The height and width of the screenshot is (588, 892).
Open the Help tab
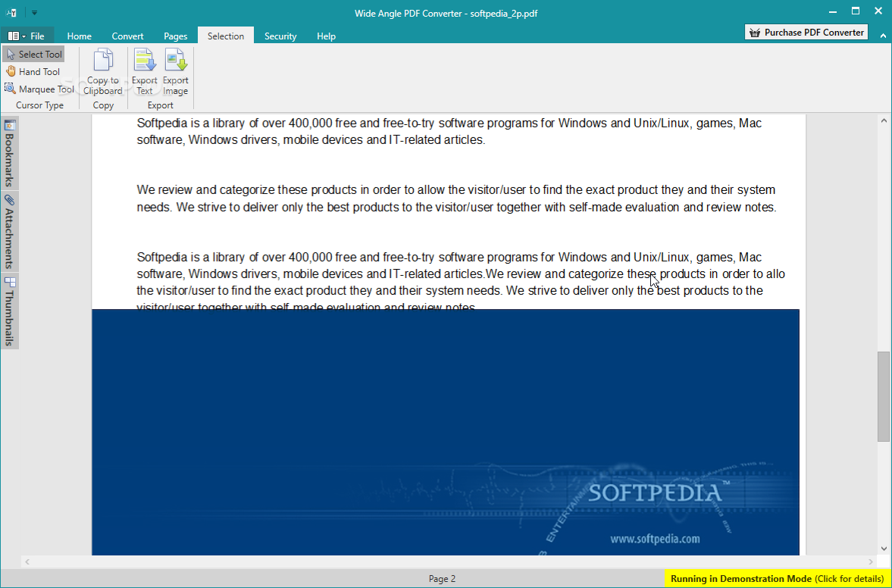[326, 36]
